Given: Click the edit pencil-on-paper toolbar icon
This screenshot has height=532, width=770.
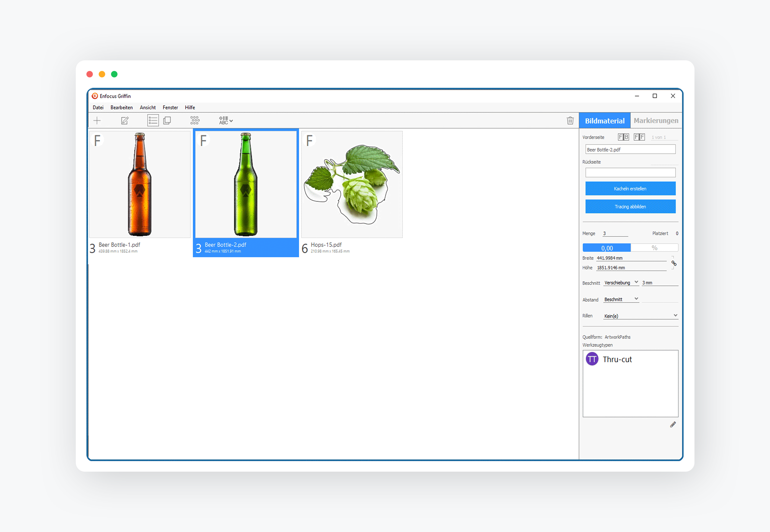Looking at the screenshot, I should click(125, 120).
